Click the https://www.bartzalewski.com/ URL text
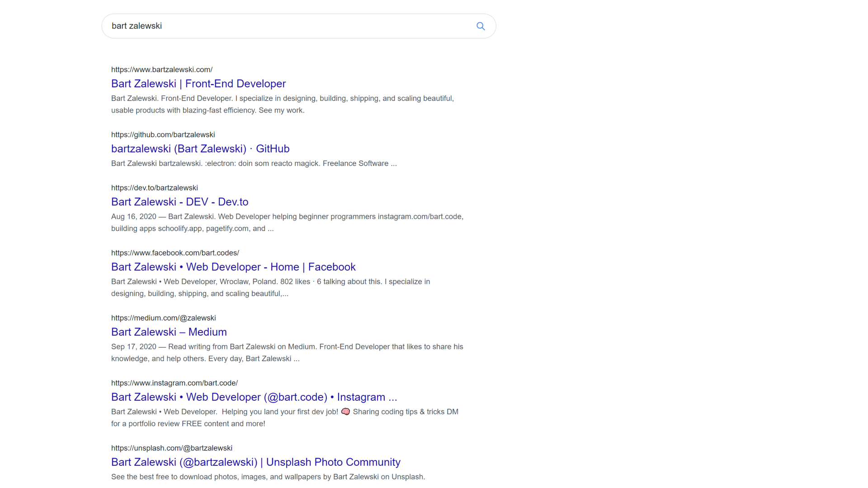The height and width of the screenshot is (488, 868). click(162, 70)
